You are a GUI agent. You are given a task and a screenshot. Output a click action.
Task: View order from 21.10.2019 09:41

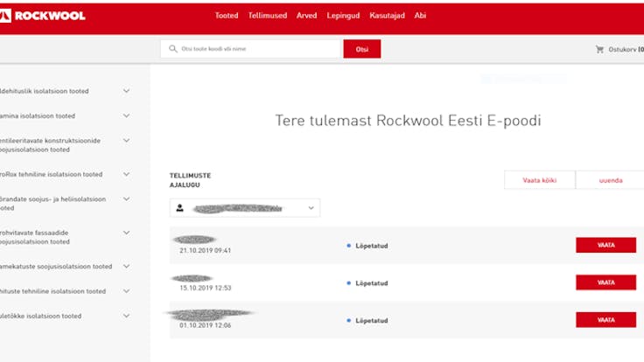pyautogui.click(x=605, y=245)
